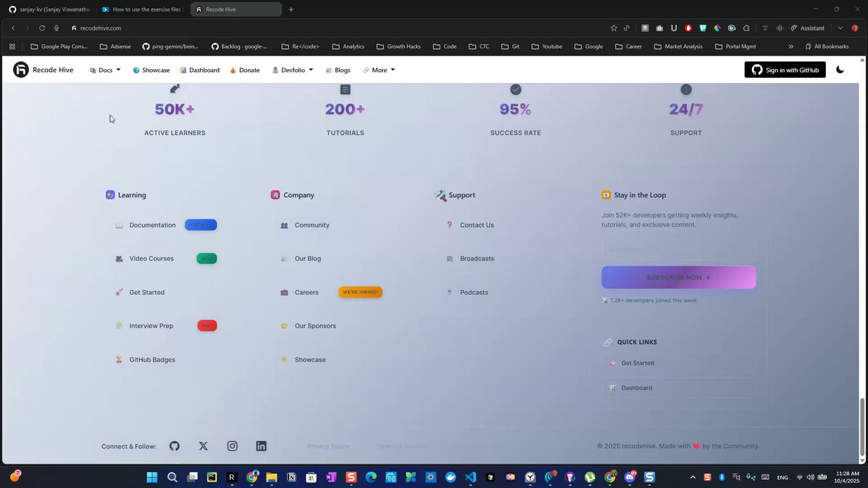The image size is (868, 488).
Task: Click Sign in with GitHub button
Action: coord(785,70)
